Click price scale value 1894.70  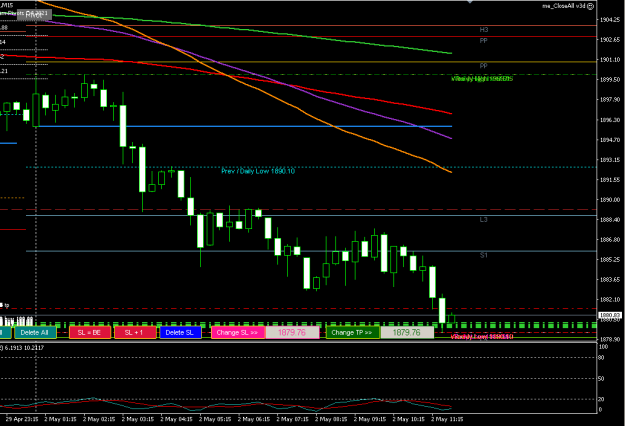pos(610,140)
